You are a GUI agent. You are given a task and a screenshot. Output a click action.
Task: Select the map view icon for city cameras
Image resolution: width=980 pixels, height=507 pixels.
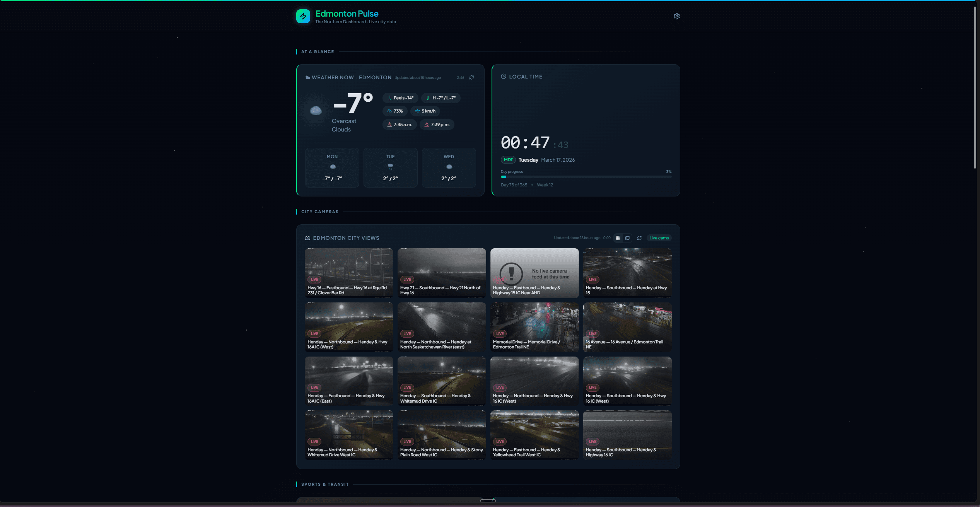(x=627, y=238)
